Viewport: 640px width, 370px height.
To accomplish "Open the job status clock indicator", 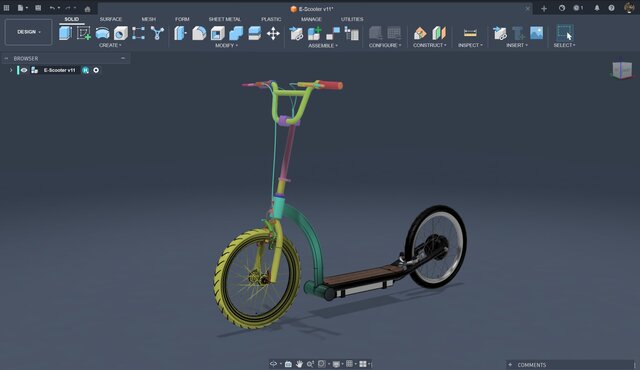I will pyautogui.click(x=578, y=8).
